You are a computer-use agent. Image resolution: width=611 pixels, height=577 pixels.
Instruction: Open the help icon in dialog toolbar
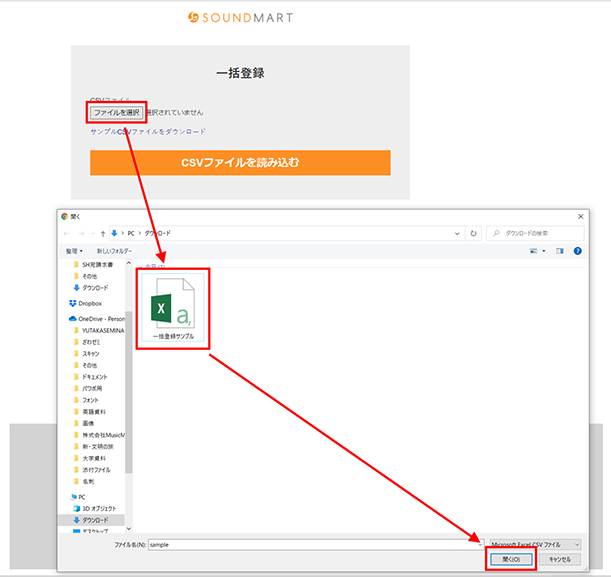click(x=578, y=250)
